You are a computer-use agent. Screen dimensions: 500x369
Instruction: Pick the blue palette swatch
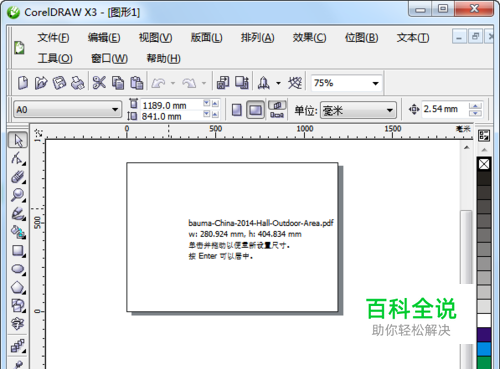pyautogui.click(x=484, y=349)
